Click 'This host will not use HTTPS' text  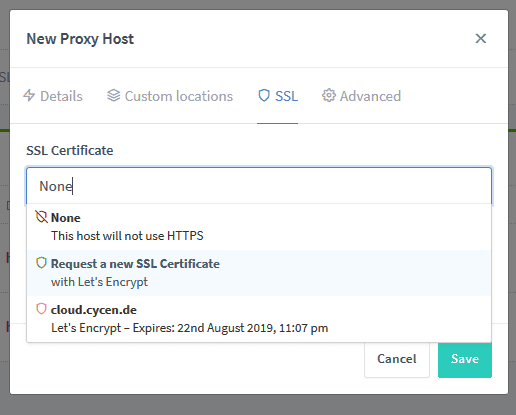coord(127,236)
